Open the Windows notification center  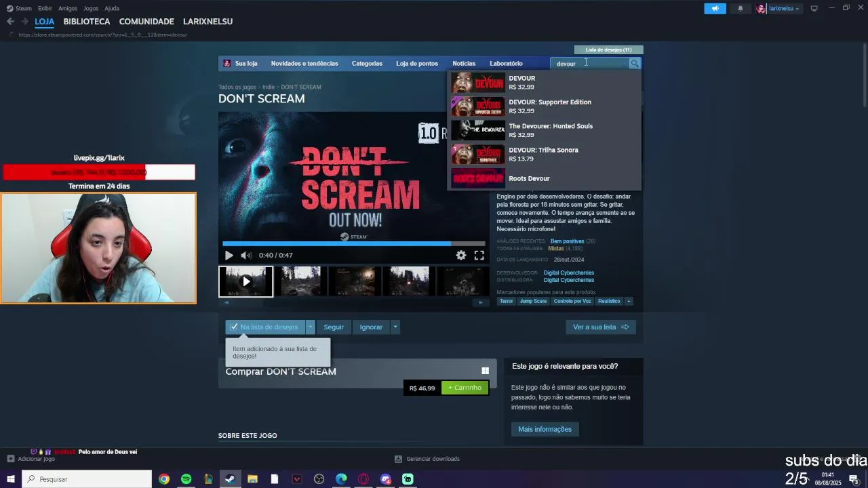tap(854, 479)
